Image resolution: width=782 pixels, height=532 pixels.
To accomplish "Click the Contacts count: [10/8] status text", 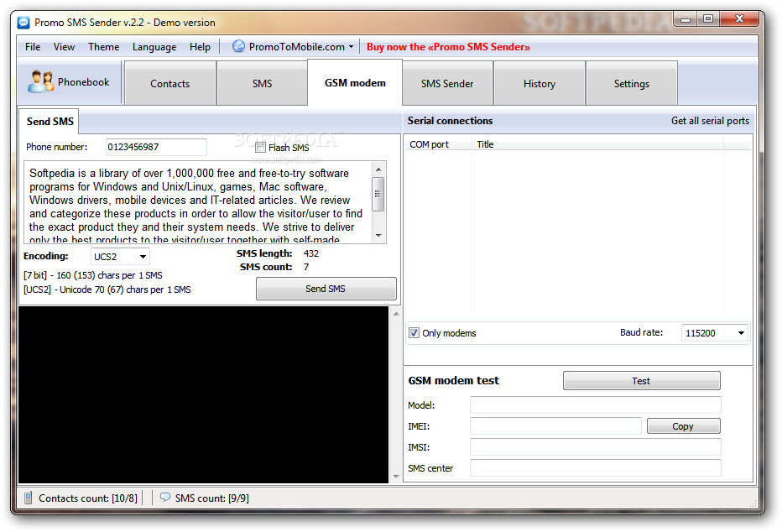I will click(x=88, y=498).
